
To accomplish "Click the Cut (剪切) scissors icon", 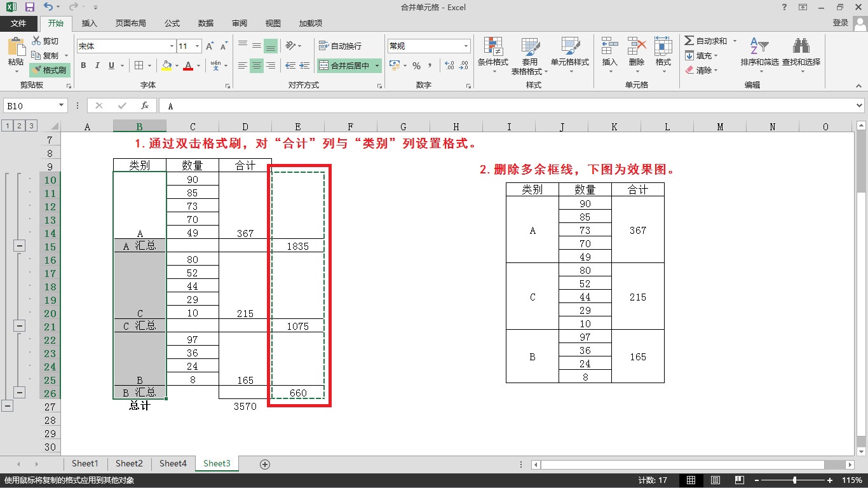I will click(36, 41).
